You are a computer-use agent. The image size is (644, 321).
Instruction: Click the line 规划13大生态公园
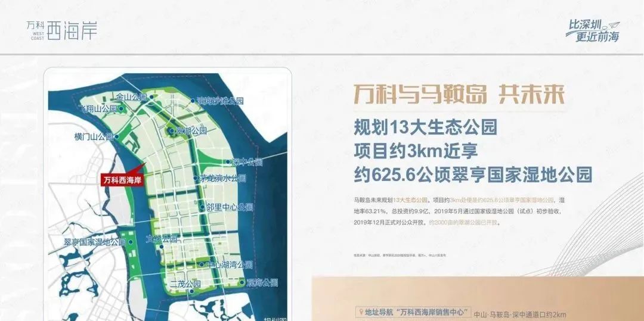426,128
